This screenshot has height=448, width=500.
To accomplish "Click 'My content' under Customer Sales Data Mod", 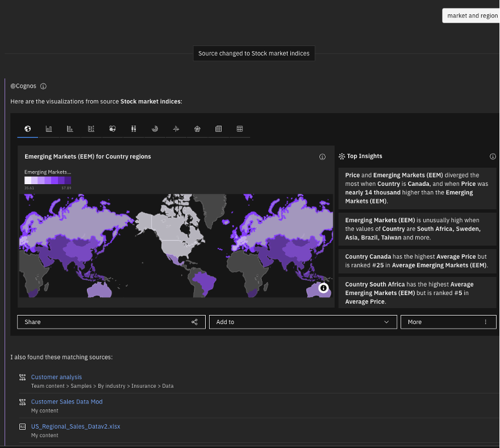I will (45, 411).
